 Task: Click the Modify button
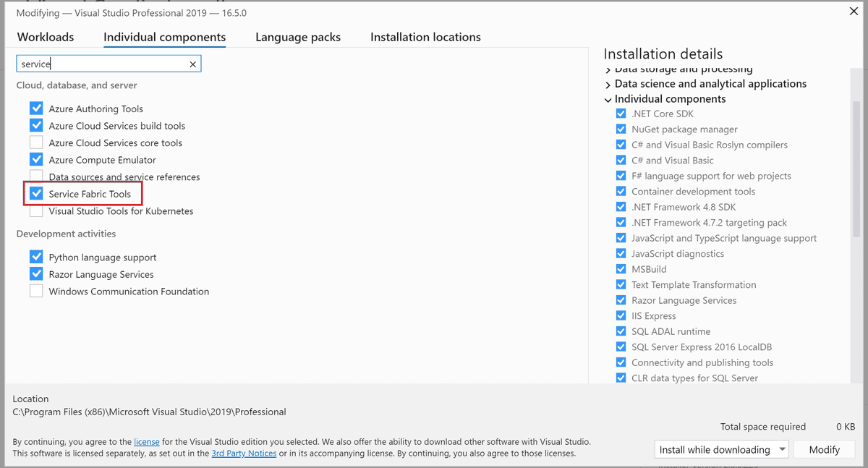[824, 449]
